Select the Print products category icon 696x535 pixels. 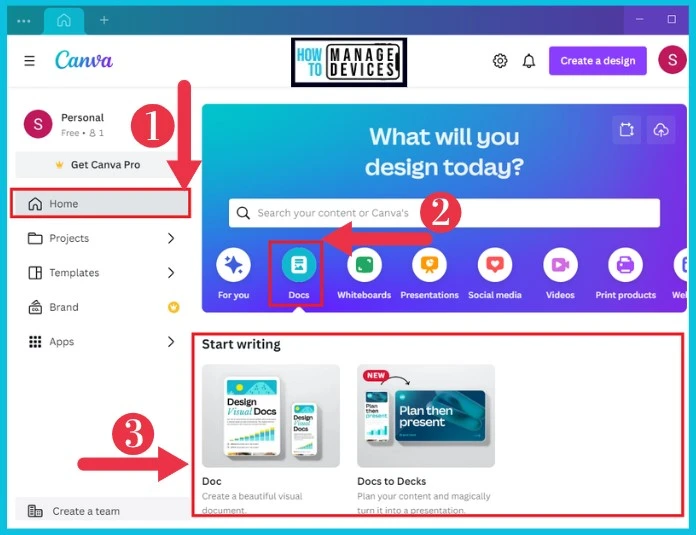pos(625,265)
